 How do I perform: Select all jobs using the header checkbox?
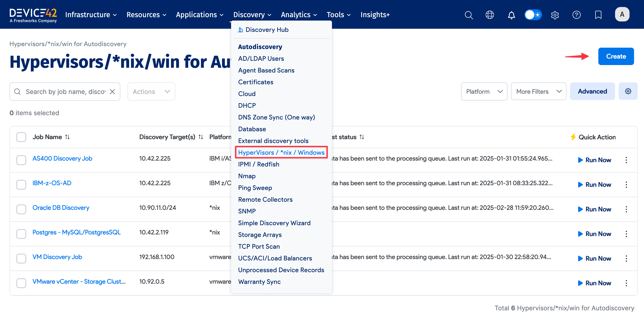pyautogui.click(x=21, y=137)
